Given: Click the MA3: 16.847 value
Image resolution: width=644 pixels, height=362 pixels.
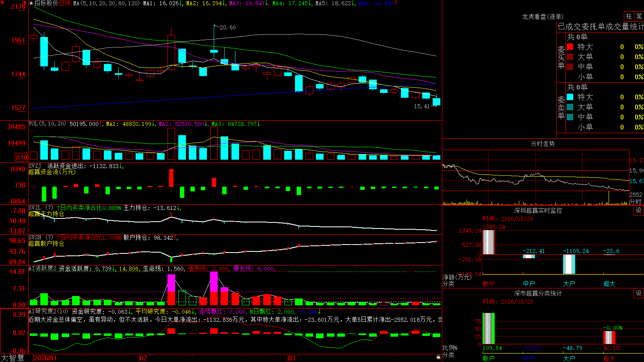Looking at the screenshot, I should [x=249, y=3].
